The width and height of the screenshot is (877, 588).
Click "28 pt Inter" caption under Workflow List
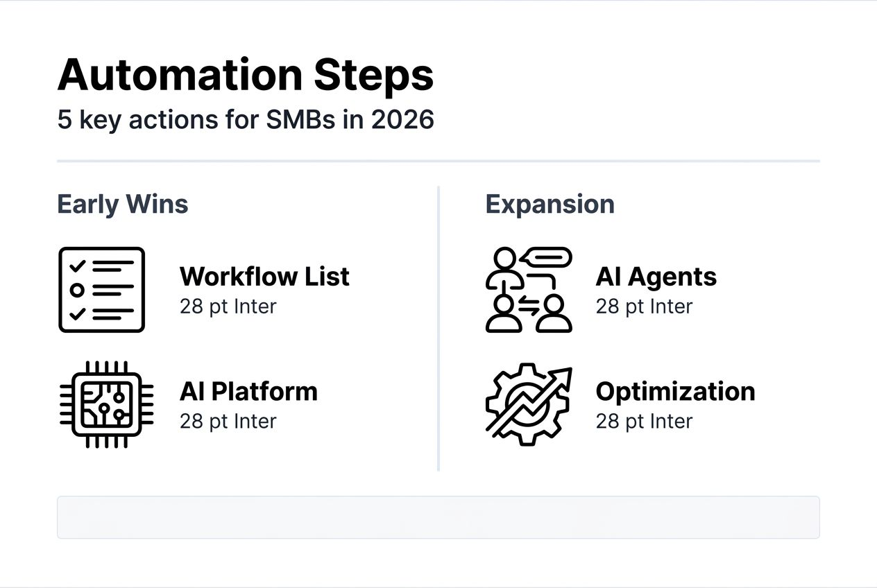pos(228,306)
